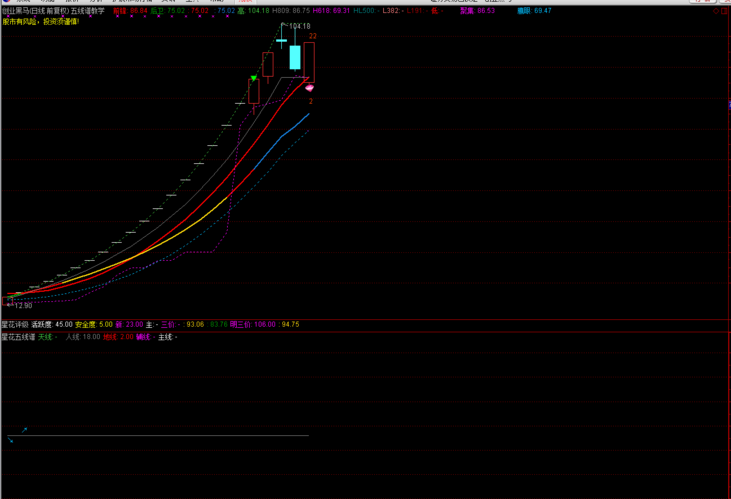Viewport: 731px width, 499px height.
Task: Click the H618: 69.31 indicator value
Action: [x=331, y=11]
